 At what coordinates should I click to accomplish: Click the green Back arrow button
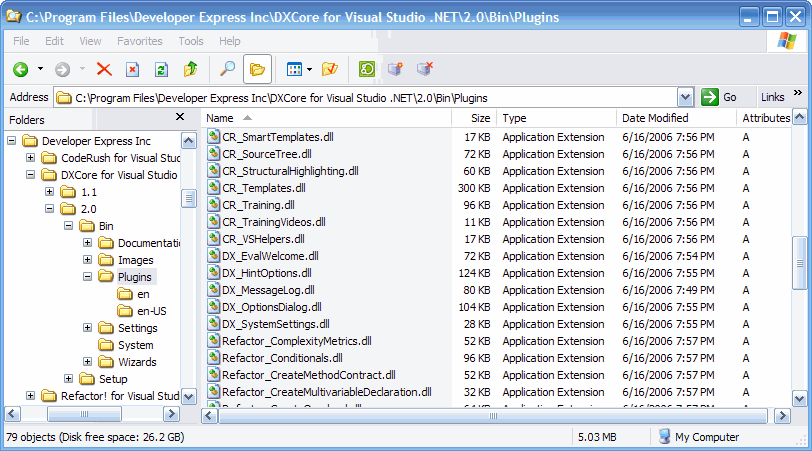21,69
